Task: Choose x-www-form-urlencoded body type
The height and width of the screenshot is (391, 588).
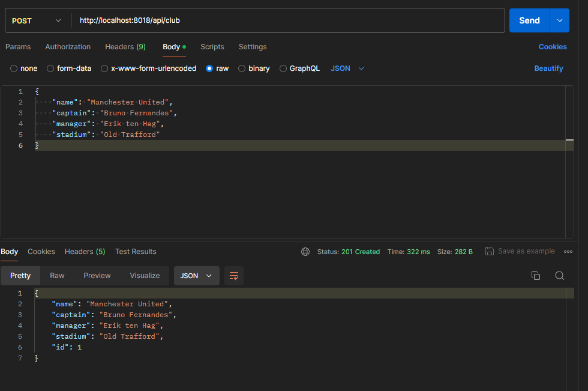Action: (x=104, y=68)
